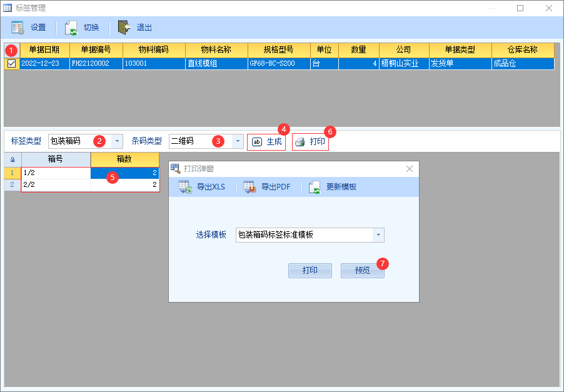Click the 生成 generate button

[266, 142]
